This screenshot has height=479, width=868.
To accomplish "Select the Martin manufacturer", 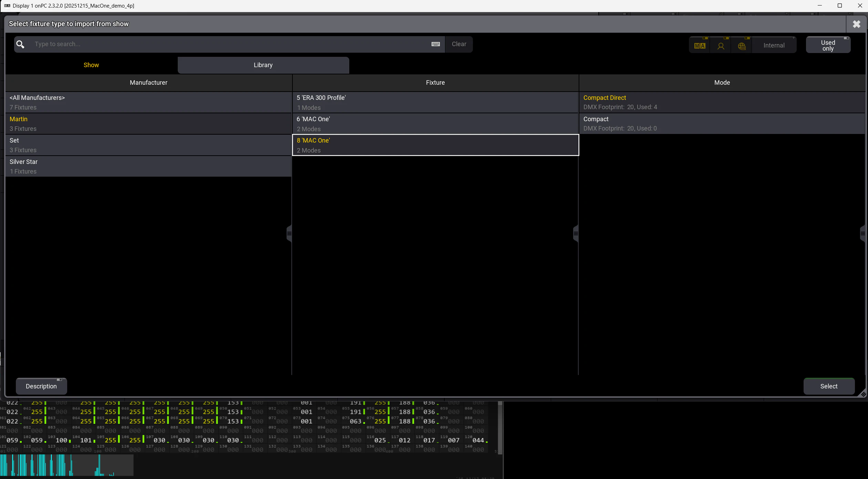I will coord(148,124).
